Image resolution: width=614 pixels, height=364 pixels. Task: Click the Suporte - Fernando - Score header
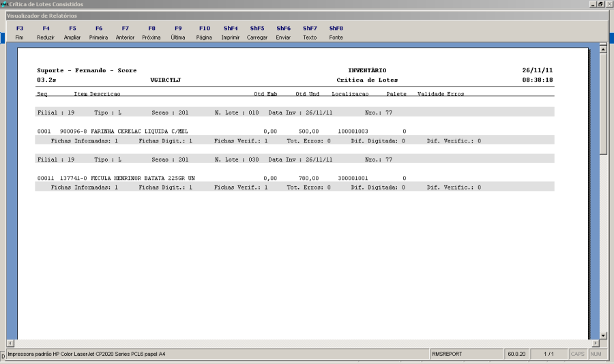(87, 70)
